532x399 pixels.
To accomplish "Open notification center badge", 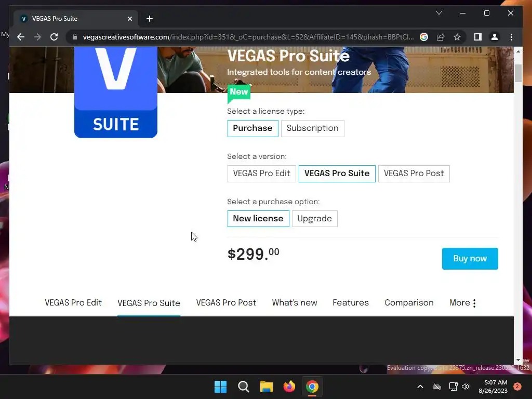I will point(517,387).
